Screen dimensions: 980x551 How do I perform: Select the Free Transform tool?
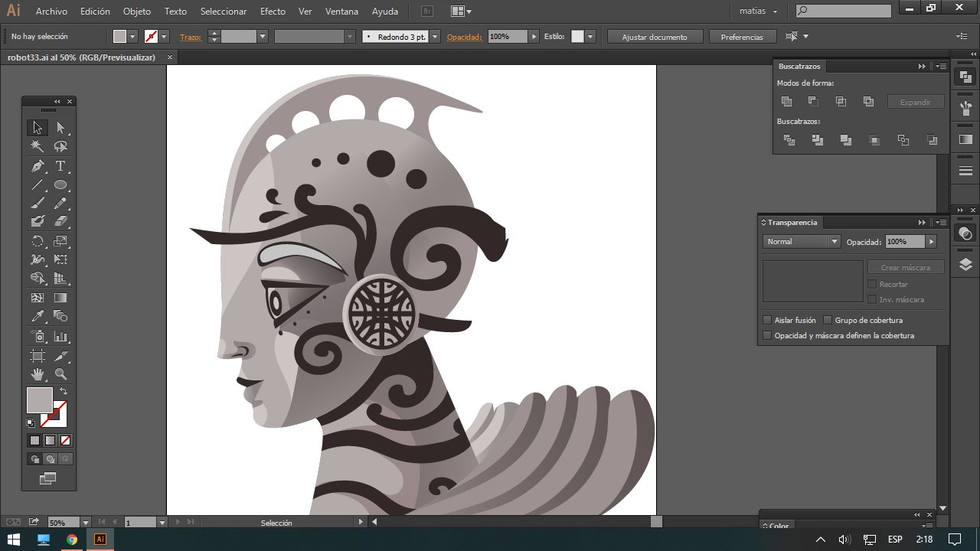click(60, 259)
